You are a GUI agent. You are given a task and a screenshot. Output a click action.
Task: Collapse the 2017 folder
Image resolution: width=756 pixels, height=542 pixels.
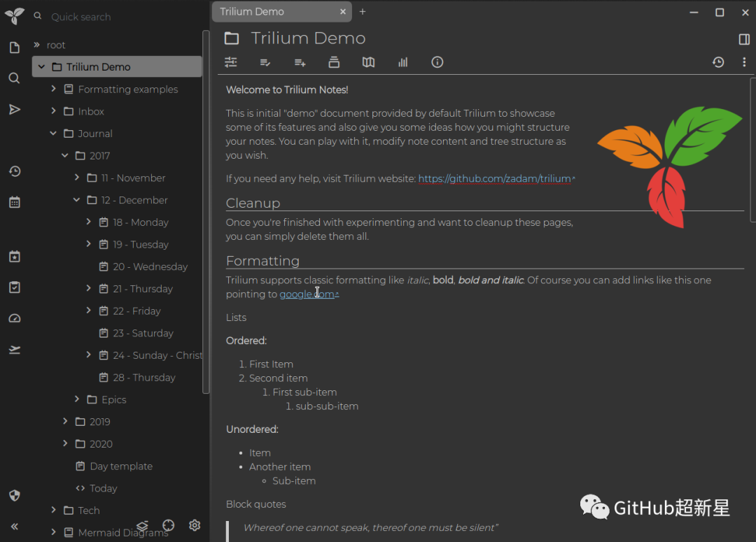click(65, 155)
